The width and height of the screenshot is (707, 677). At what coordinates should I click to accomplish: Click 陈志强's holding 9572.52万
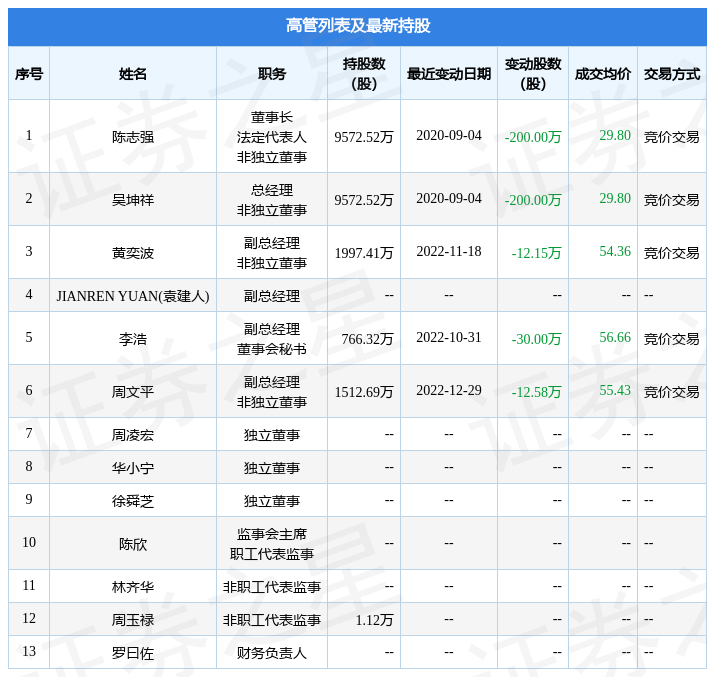point(363,137)
